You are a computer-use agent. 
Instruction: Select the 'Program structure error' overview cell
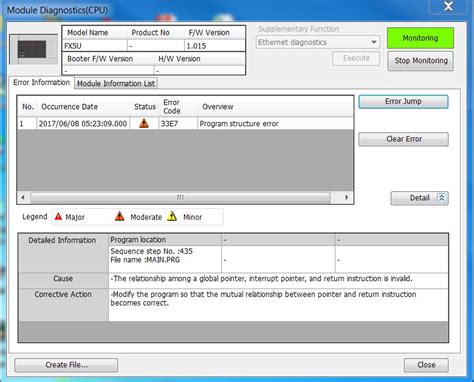(x=275, y=124)
